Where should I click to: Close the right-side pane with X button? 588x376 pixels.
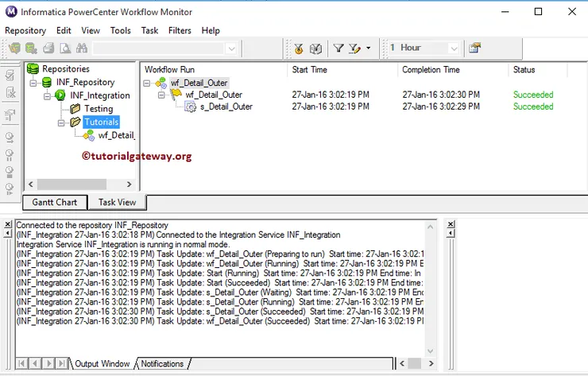pos(451,224)
